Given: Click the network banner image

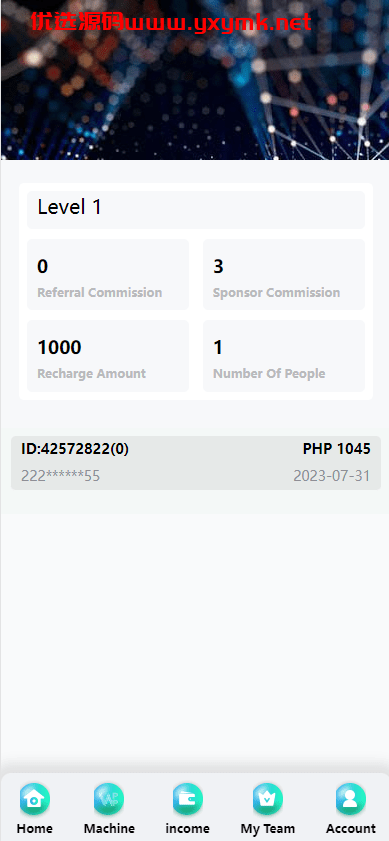Looking at the screenshot, I should [195, 80].
